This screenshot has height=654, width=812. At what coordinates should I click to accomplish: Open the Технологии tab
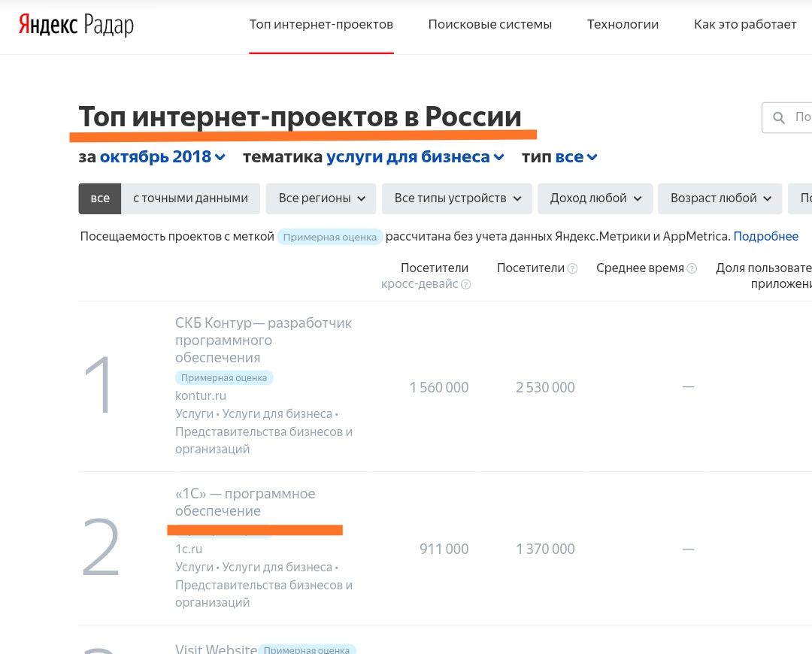point(623,24)
